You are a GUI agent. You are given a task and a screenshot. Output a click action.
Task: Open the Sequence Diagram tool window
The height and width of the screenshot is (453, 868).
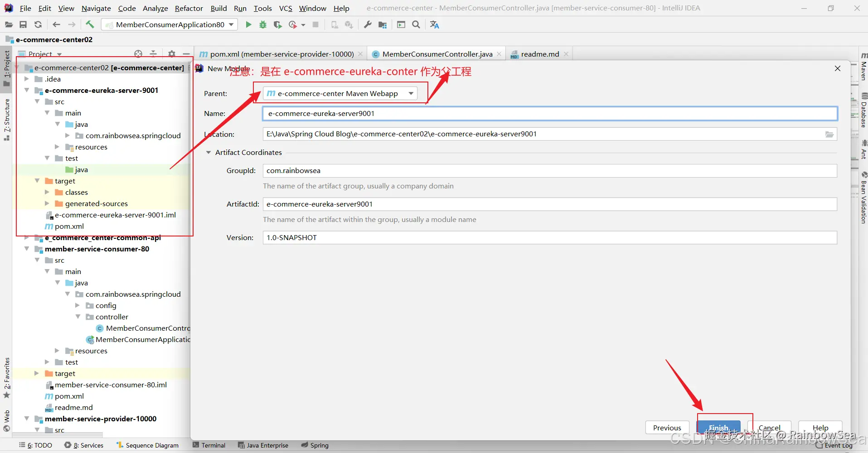pyautogui.click(x=148, y=445)
